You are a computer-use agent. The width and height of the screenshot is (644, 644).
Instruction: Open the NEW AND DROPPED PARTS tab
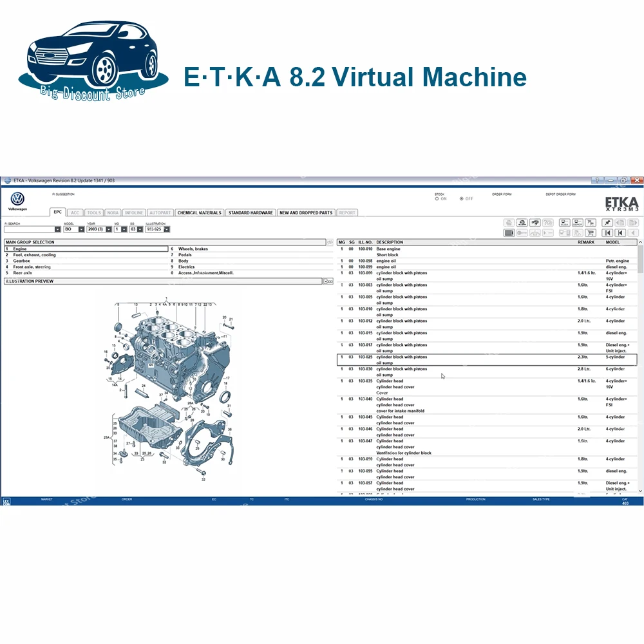pyautogui.click(x=306, y=213)
